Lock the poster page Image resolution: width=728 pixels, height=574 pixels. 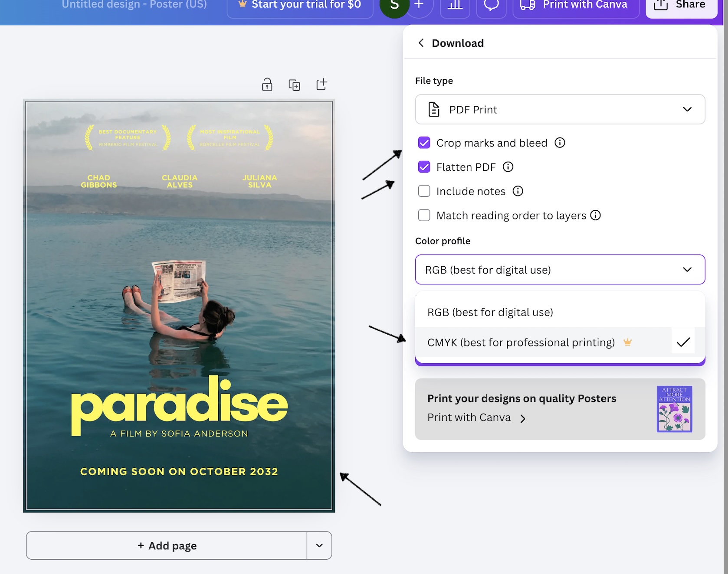click(267, 84)
